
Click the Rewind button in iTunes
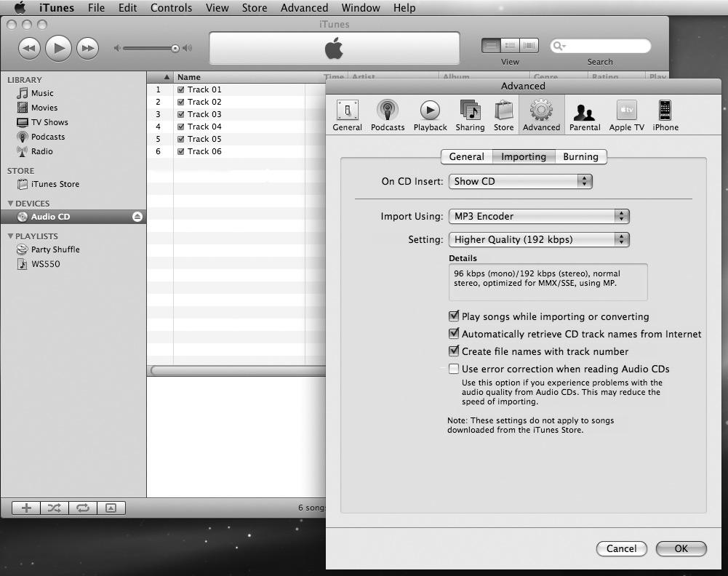click(29, 48)
